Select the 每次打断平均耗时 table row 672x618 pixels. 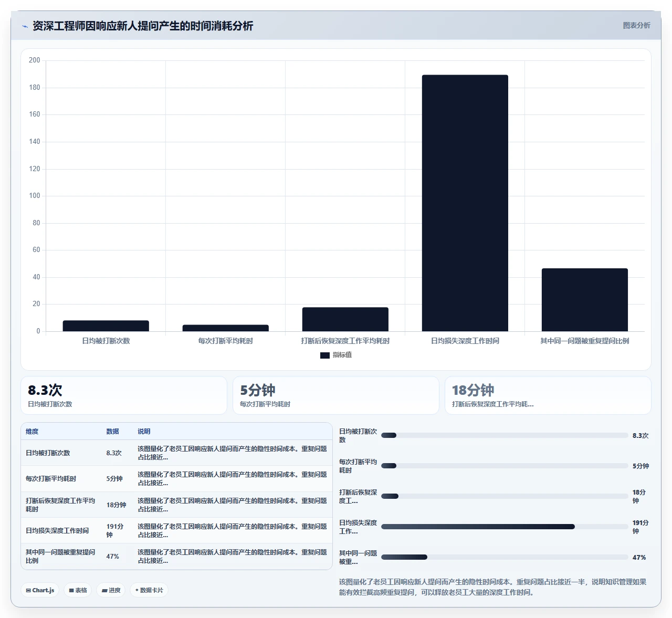(177, 479)
